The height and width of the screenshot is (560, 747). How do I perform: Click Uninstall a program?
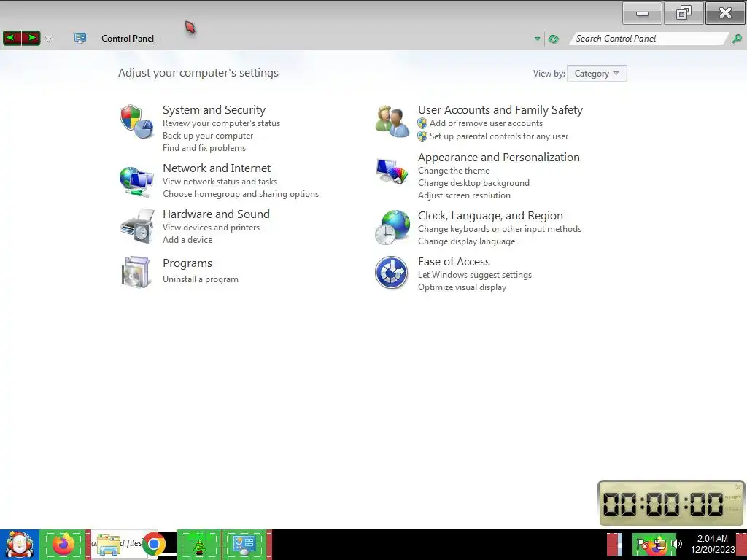click(200, 279)
